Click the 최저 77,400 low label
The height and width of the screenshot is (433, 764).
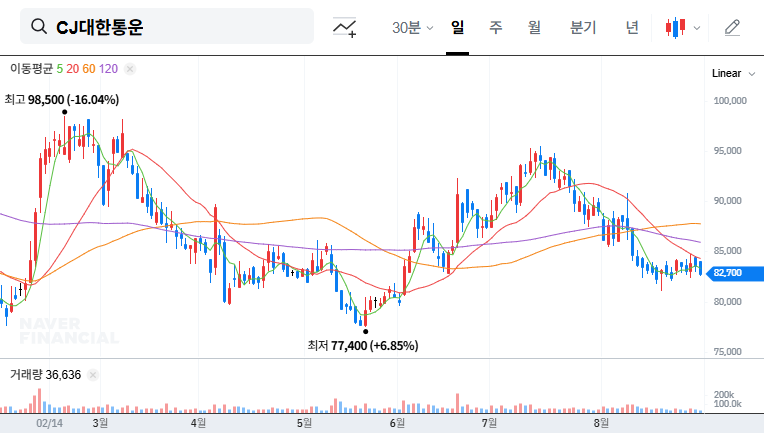click(x=363, y=346)
